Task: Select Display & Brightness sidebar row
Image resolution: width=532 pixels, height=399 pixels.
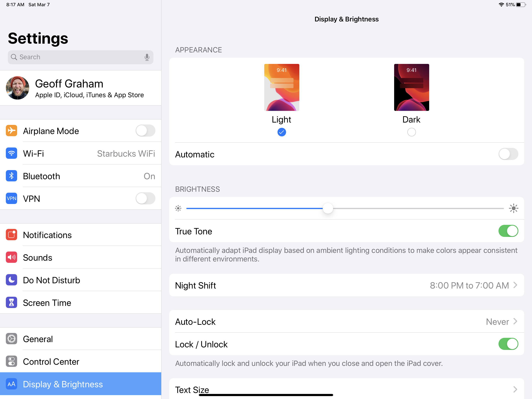Action: (x=81, y=384)
